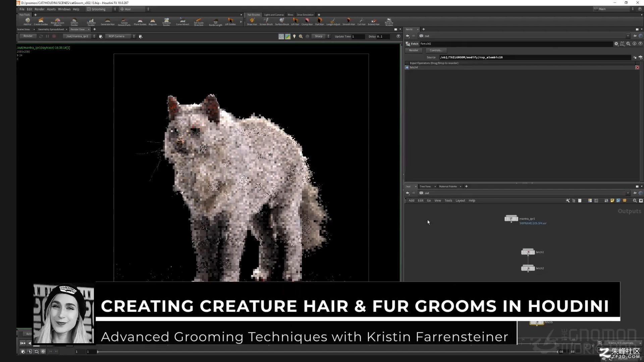Click the Set Guide Length tool
Screen dimensions: 644x362
tap(215, 22)
